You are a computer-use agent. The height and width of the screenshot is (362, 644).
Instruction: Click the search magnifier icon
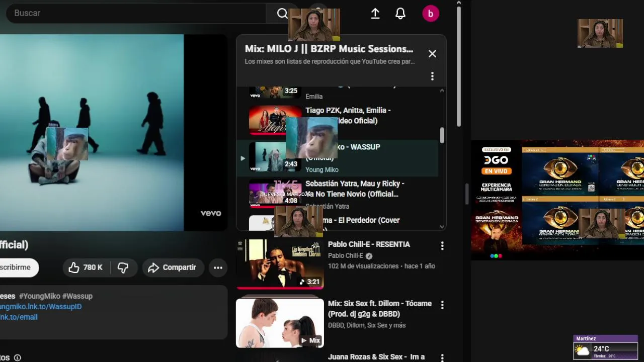[x=282, y=14]
